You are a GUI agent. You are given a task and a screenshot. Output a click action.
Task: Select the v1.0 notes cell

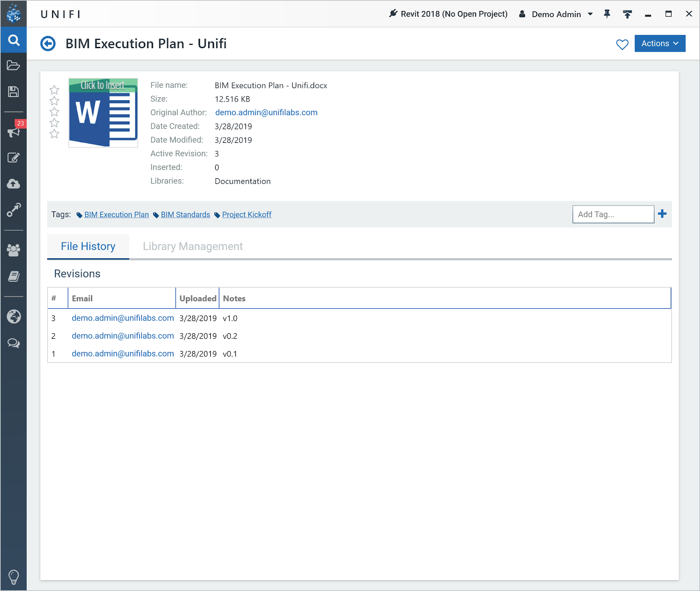230,318
